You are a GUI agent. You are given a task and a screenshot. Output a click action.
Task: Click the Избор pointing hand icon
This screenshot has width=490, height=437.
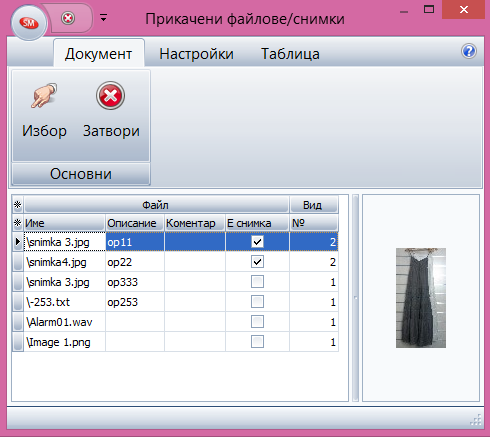(44, 96)
